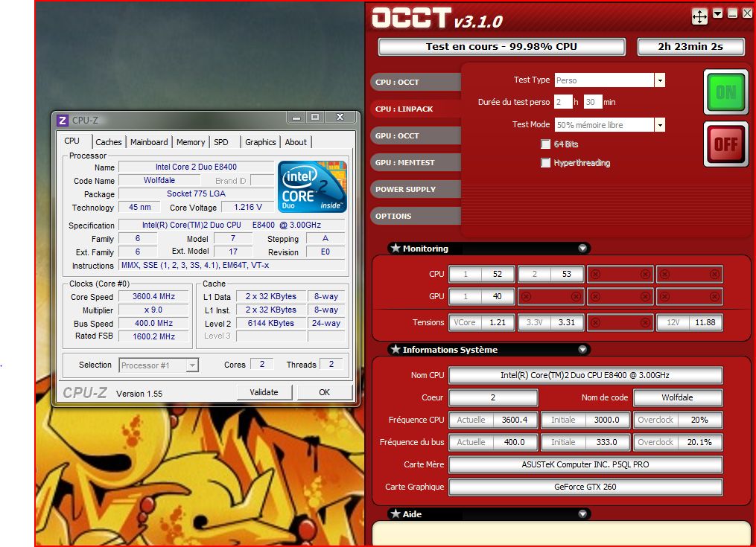Collapse the Monitoring section arrow
Viewport: 756px width, 547px height.
(x=582, y=249)
